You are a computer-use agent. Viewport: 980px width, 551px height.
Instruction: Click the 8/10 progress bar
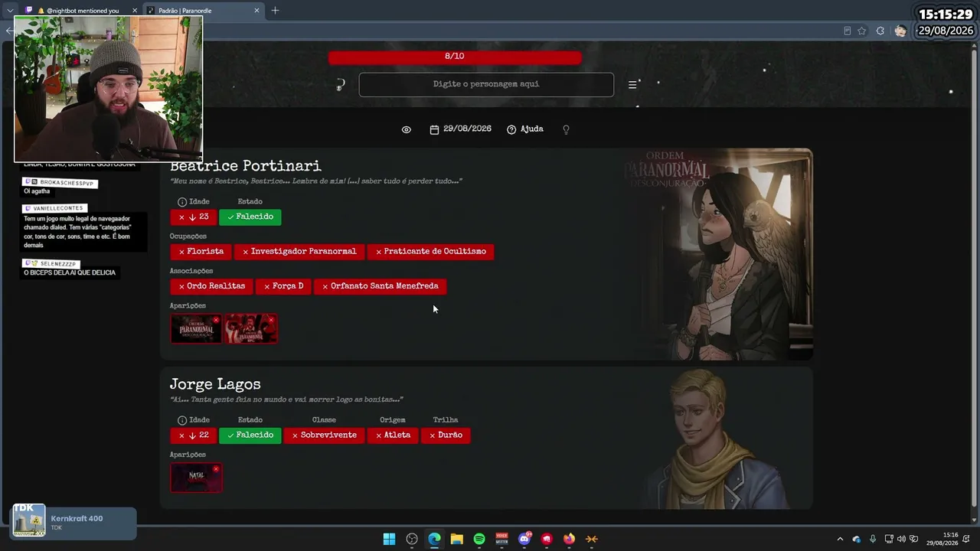tap(455, 57)
